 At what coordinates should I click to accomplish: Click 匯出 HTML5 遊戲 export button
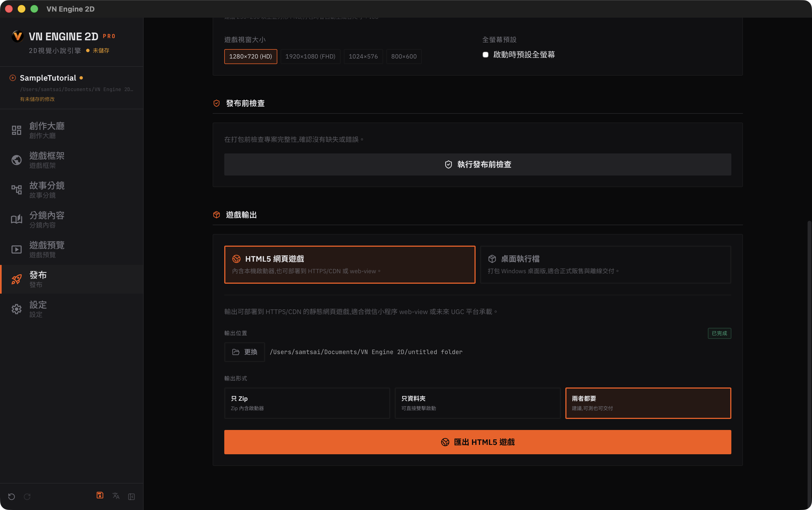click(478, 442)
